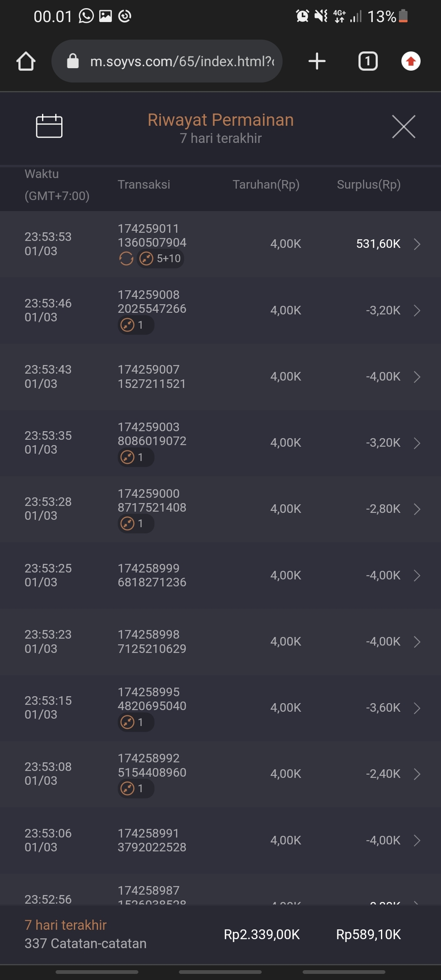Expand details for the 23:53:46 transaction

click(417, 310)
